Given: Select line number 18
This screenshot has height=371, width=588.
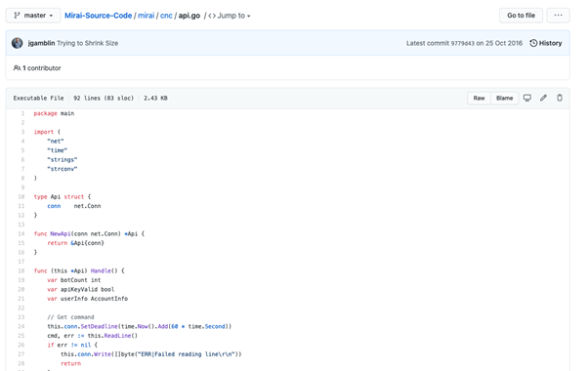Looking at the screenshot, I should coord(21,271).
